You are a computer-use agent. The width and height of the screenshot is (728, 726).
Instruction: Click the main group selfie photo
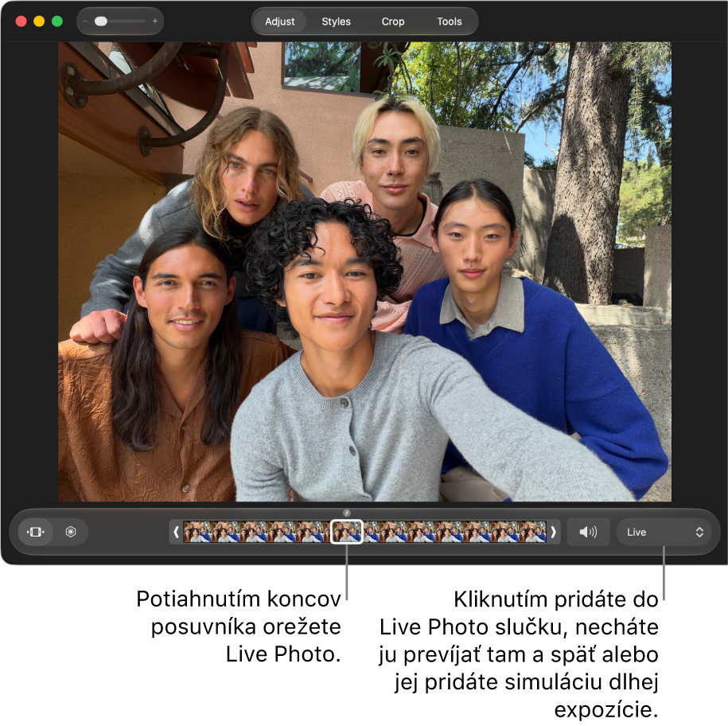click(x=364, y=271)
